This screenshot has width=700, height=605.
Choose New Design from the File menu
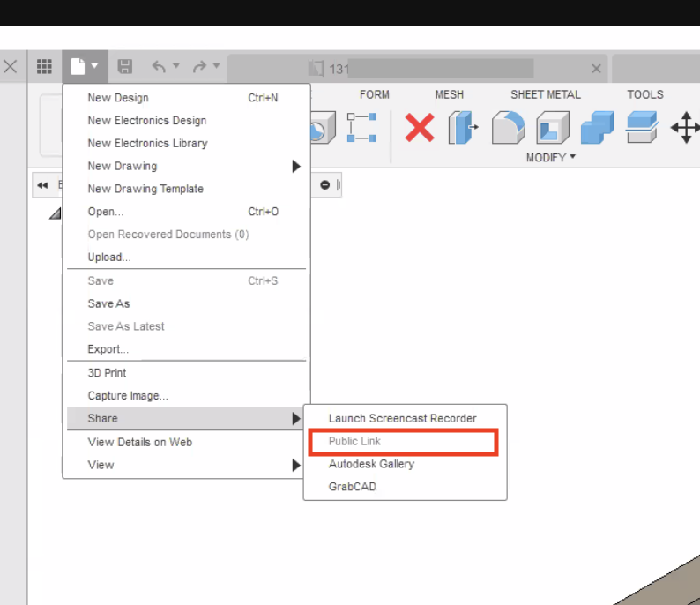pyautogui.click(x=187, y=98)
